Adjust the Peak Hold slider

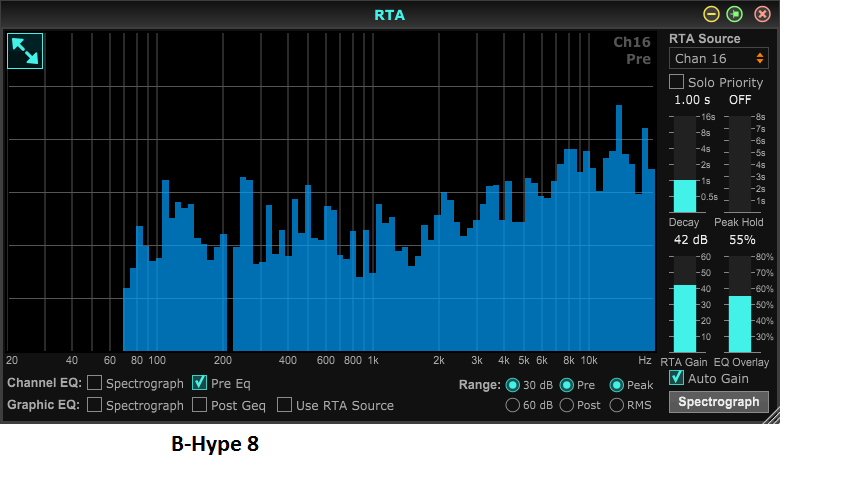(740, 164)
